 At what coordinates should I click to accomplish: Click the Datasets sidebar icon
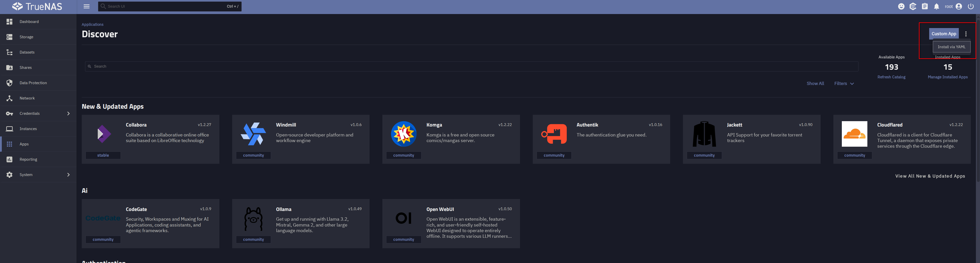tap(9, 53)
